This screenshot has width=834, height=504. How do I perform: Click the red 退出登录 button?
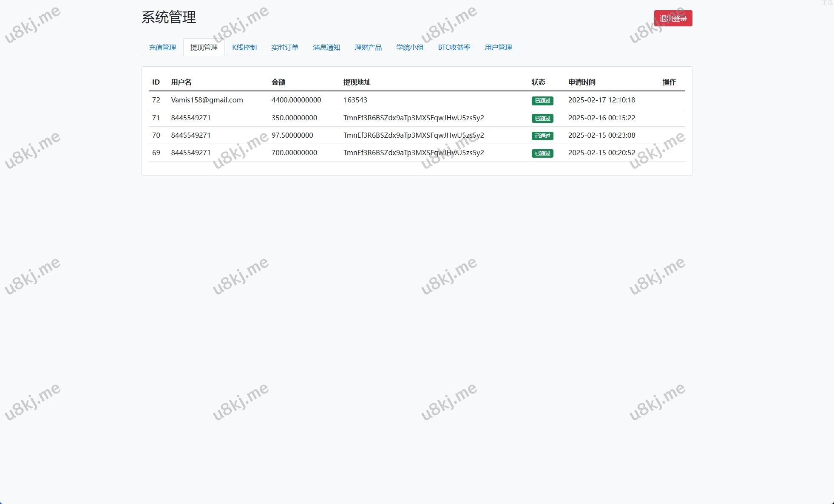pos(672,18)
